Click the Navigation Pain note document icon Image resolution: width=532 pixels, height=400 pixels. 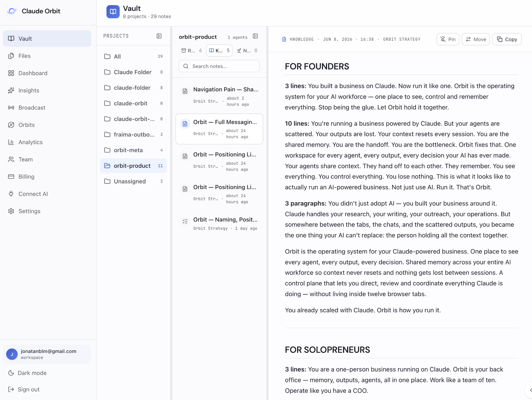click(185, 91)
